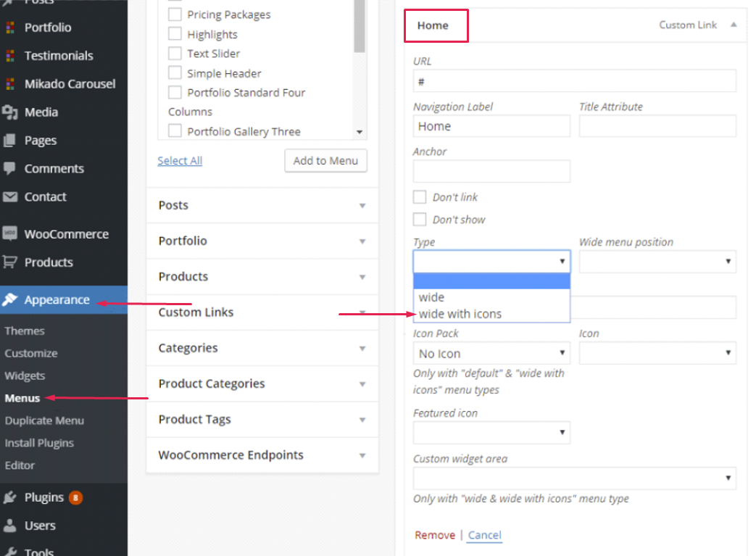The width and height of the screenshot is (756, 556).
Task: Select Portfolio Standard Four Columns checkbox
Action: (x=175, y=92)
